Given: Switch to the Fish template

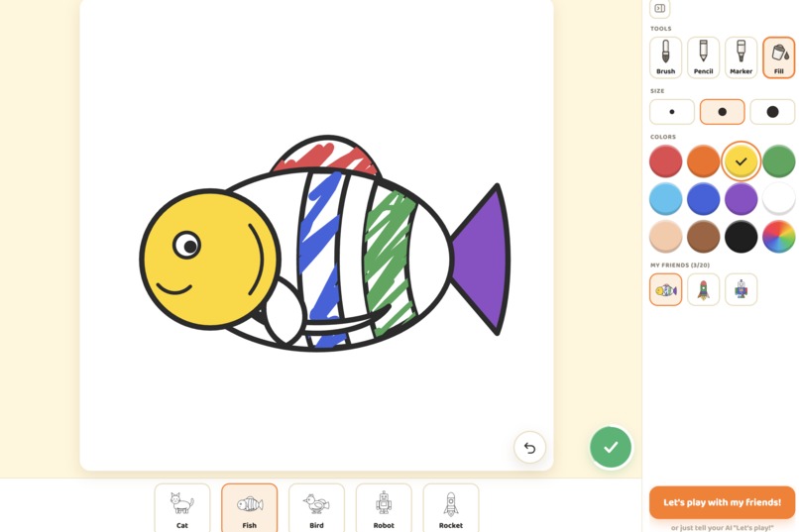Looking at the screenshot, I should coord(250,507).
